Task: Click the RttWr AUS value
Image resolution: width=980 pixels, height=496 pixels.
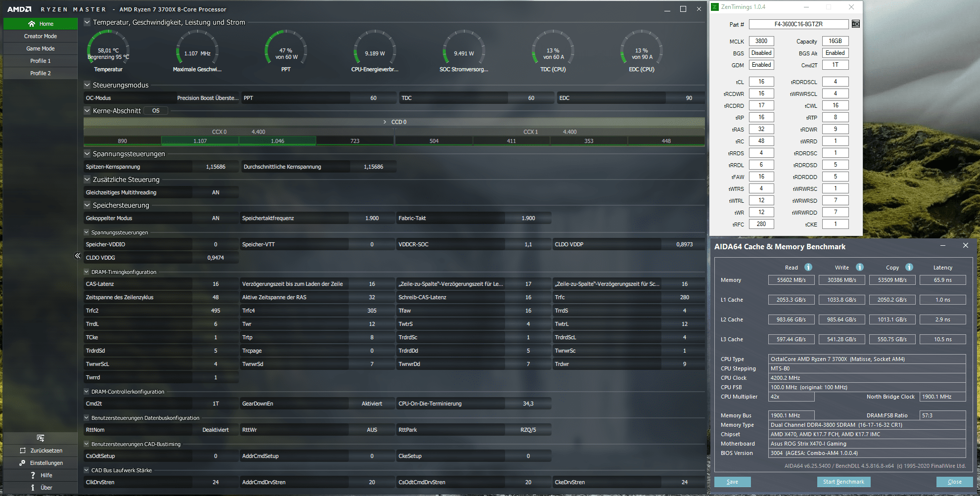Action: coord(372,430)
